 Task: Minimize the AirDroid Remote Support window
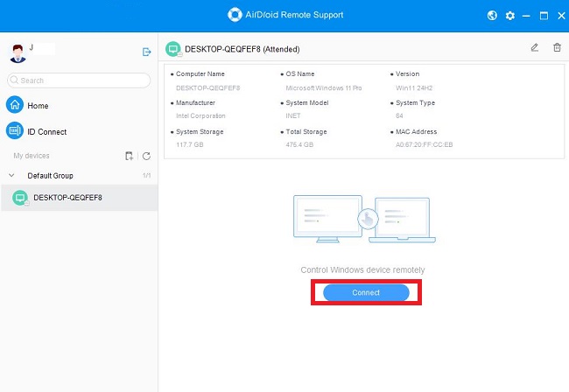pos(527,16)
